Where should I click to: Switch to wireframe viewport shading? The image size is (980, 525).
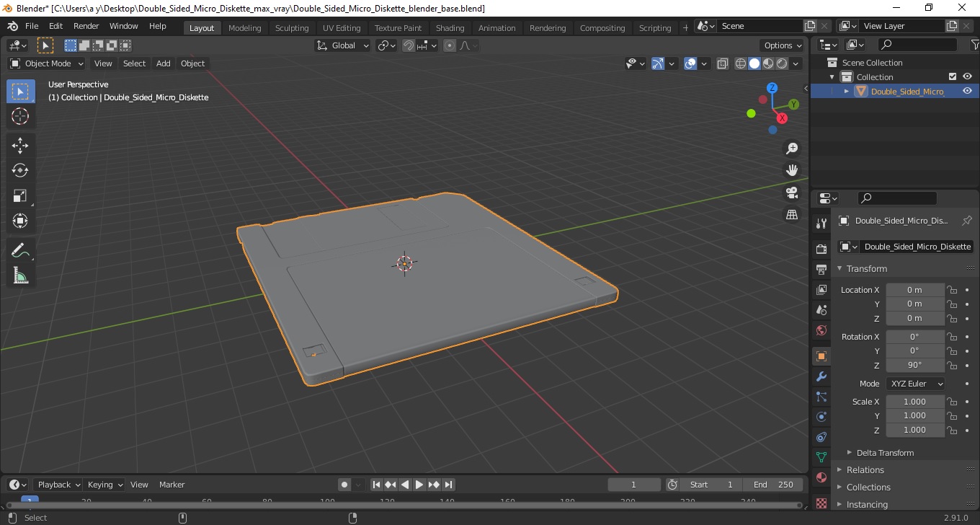coord(741,63)
